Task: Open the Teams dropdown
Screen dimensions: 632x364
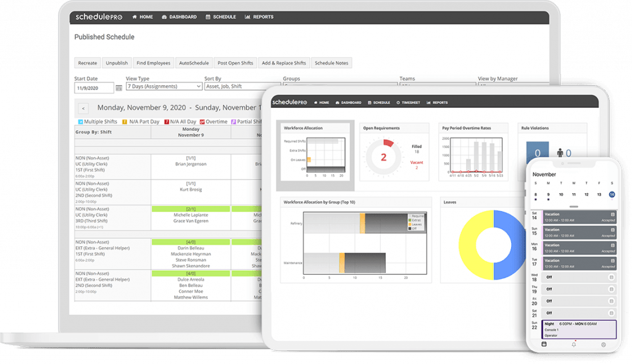Action: click(438, 84)
